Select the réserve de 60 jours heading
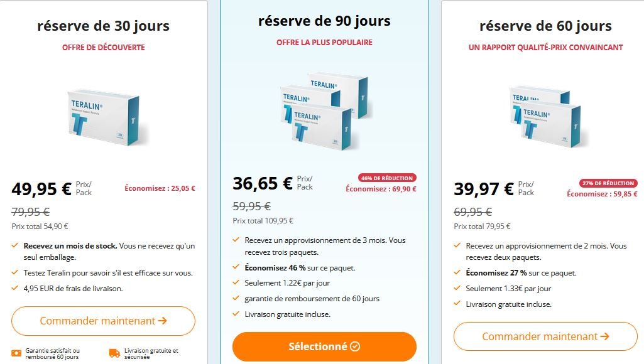The image size is (644, 364). point(545,26)
